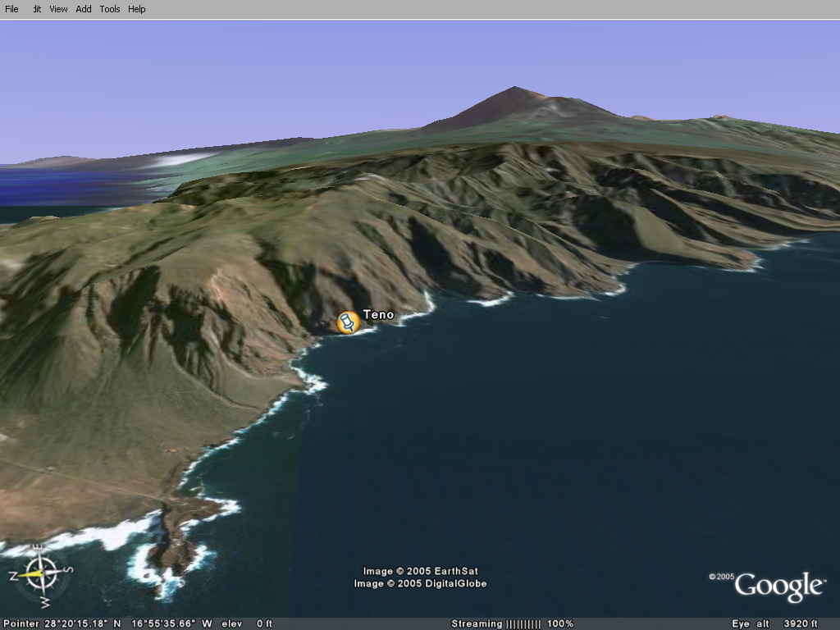This screenshot has height=630, width=840.
Task: Click the pointer latitude 28°20'15.18" N
Action: [x=83, y=623]
